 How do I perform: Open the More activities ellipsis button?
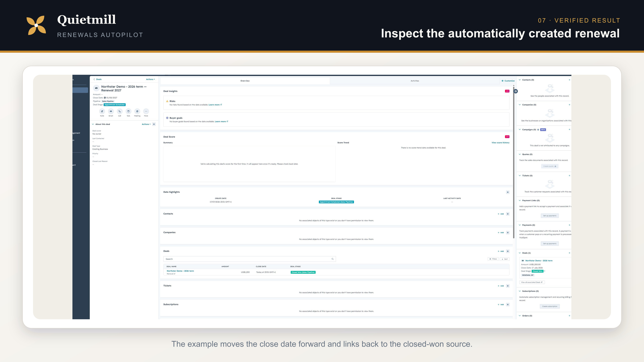tap(146, 111)
